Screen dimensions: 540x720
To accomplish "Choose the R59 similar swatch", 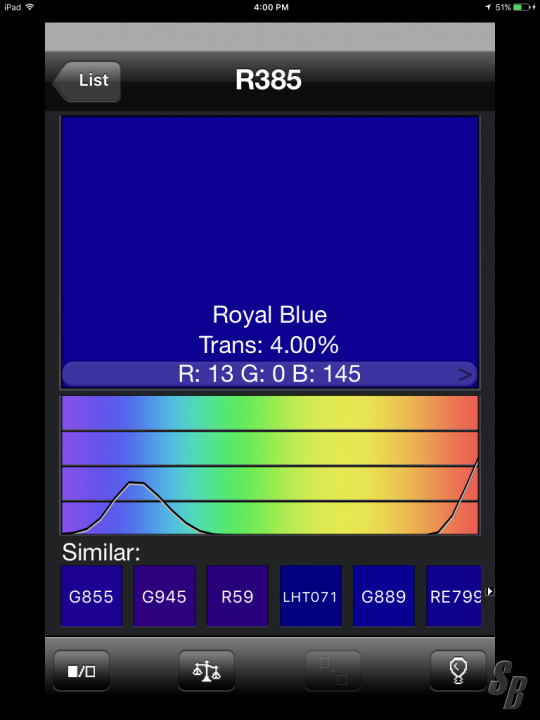I will pos(237,596).
